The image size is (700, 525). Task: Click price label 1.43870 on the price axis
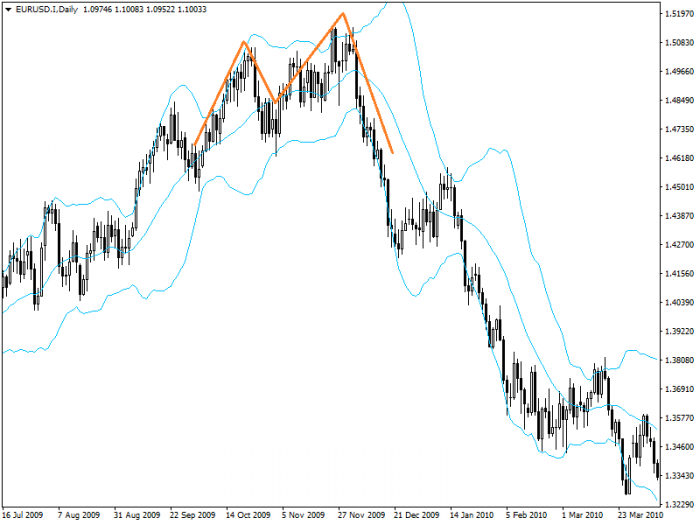(679, 216)
